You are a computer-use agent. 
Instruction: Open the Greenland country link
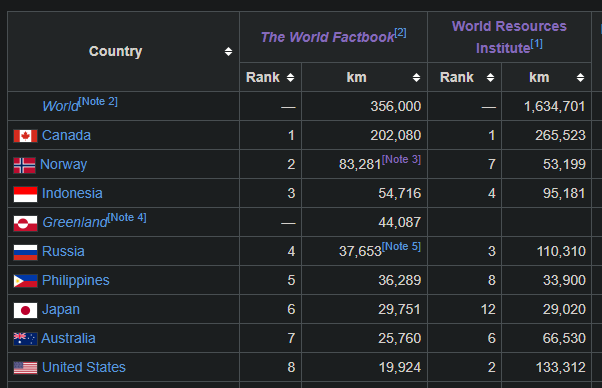click(75, 222)
